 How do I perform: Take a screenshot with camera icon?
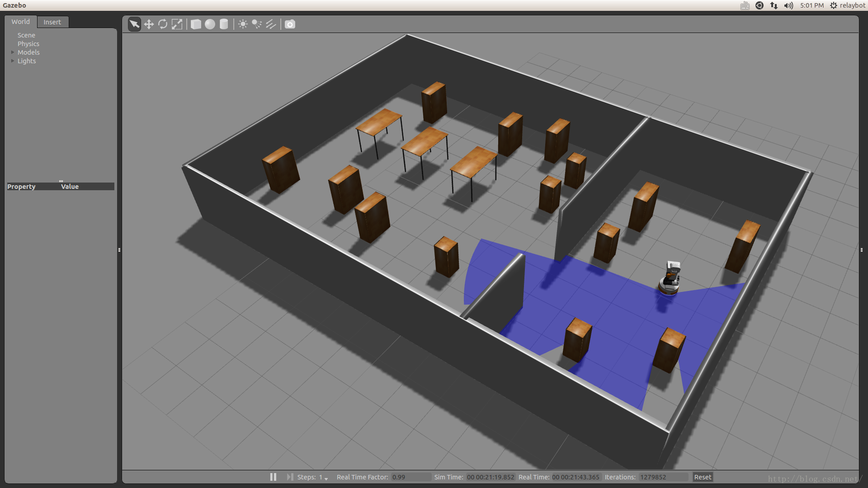pyautogui.click(x=290, y=24)
